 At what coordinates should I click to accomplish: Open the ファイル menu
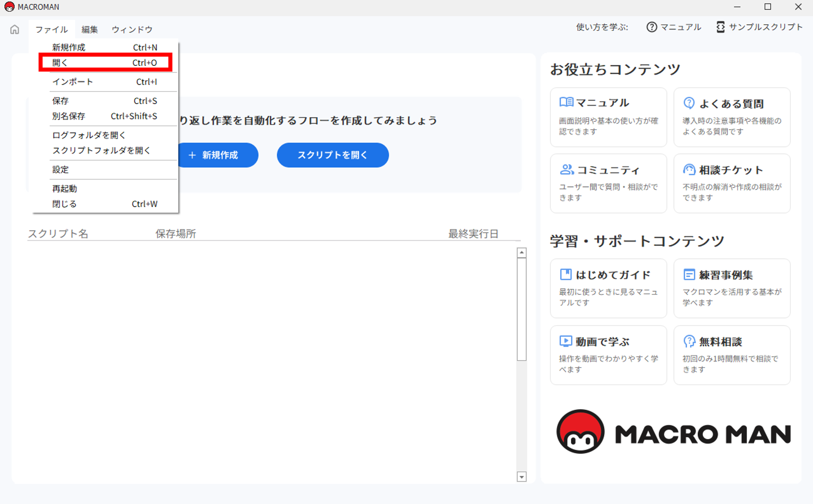pos(52,29)
